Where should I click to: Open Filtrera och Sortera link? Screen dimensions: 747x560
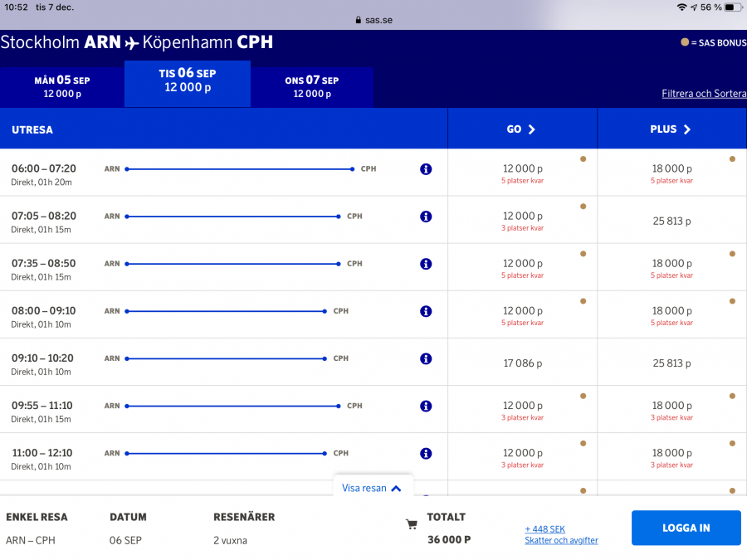pos(703,94)
